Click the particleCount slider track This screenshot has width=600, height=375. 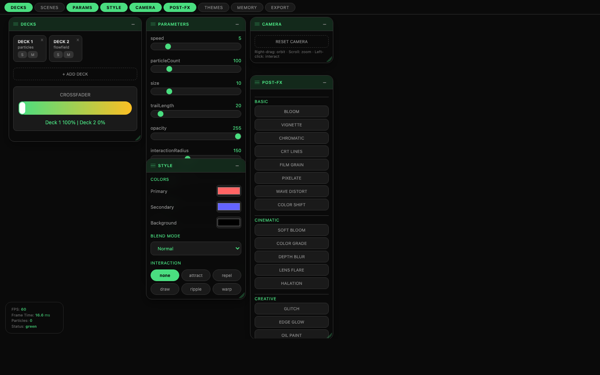pyautogui.click(x=196, y=69)
